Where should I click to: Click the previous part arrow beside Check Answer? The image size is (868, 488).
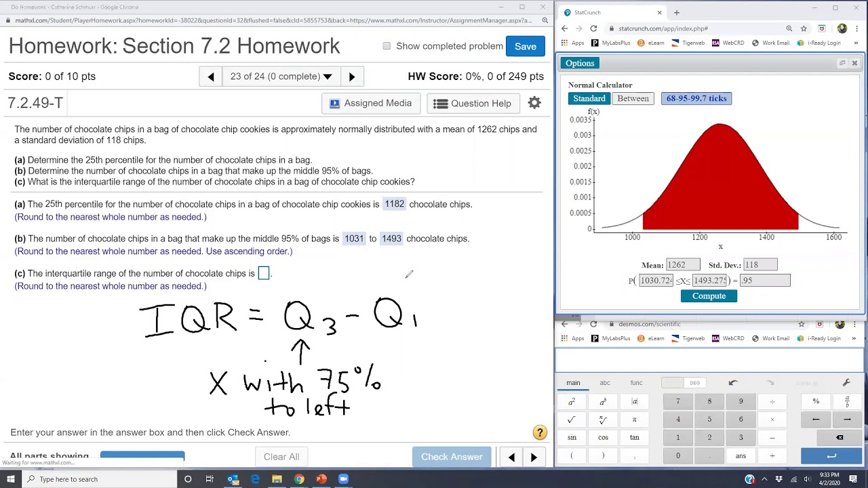click(511, 457)
